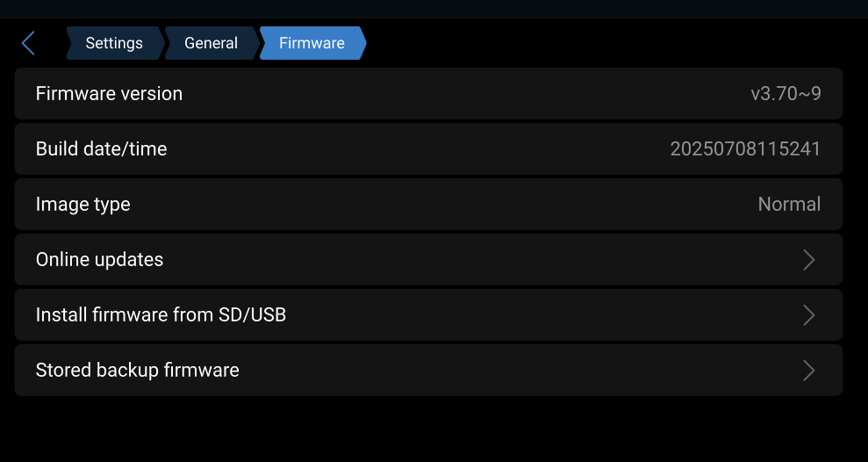Click the Normal image type value

tap(789, 205)
